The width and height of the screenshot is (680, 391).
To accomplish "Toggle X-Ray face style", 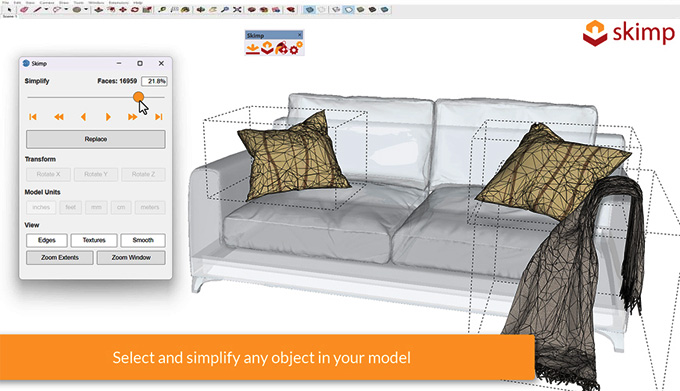I will 309,10.
